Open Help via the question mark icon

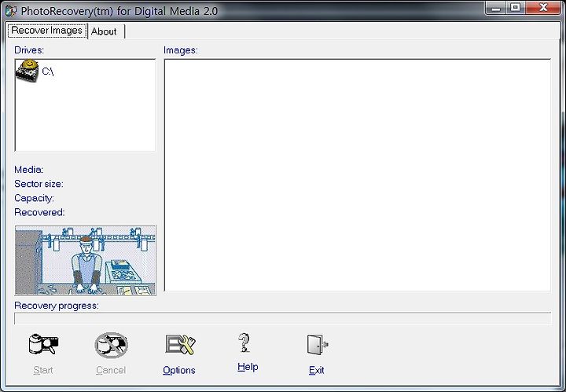(x=244, y=343)
